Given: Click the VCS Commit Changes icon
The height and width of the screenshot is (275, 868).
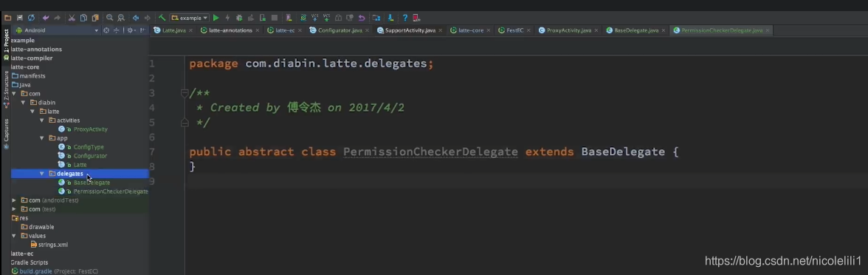Looking at the screenshot, I should (326, 18).
